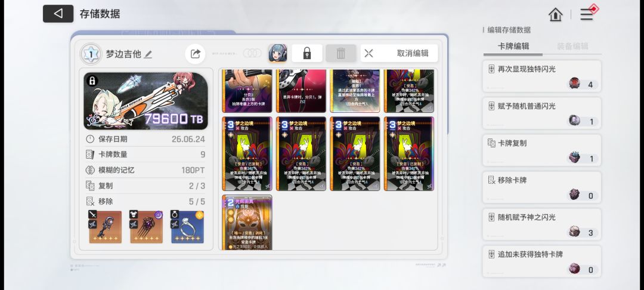Click the red orb icon showing count 4
The image size is (644, 290).
click(x=575, y=84)
